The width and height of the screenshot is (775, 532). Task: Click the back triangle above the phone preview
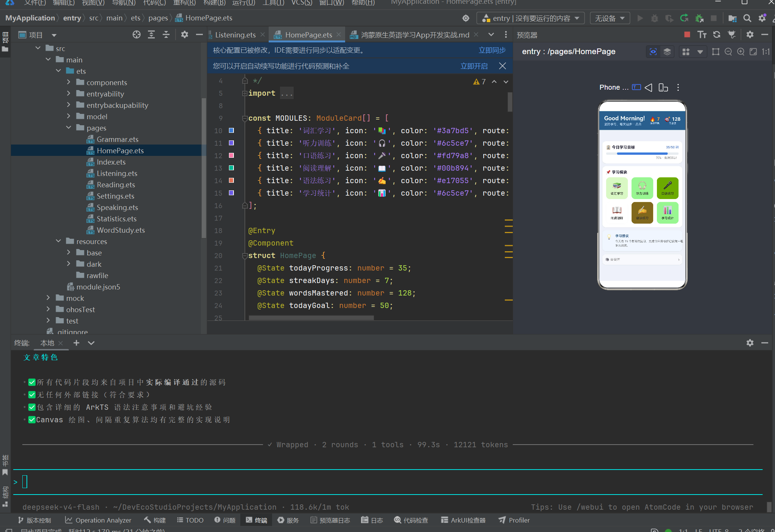[x=649, y=87]
